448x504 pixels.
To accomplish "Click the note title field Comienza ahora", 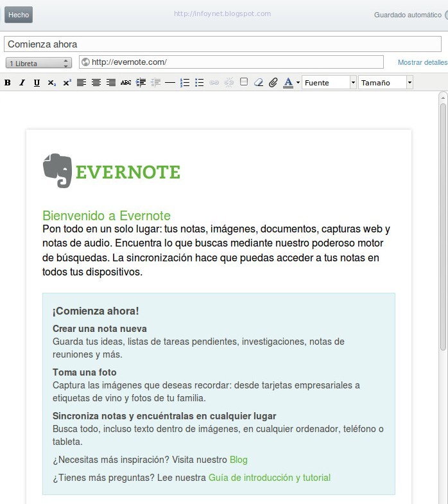I will (222, 44).
